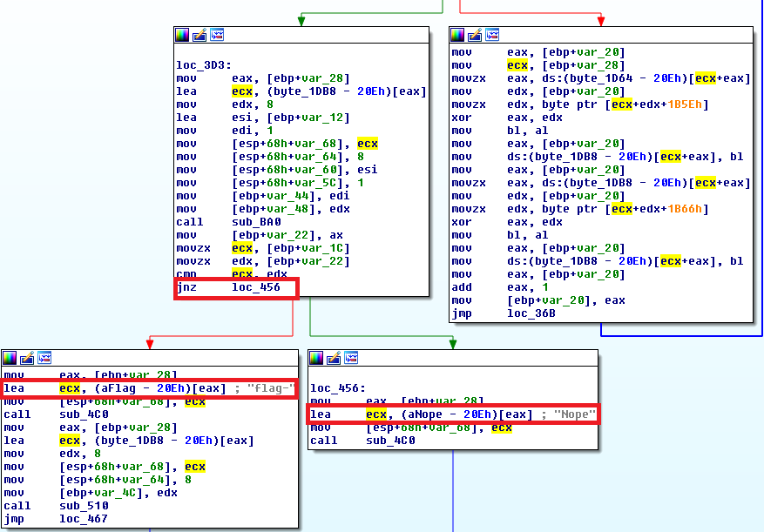Click color icon on the flag node
The width and height of the screenshot is (764, 532).
tap(10, 358)
